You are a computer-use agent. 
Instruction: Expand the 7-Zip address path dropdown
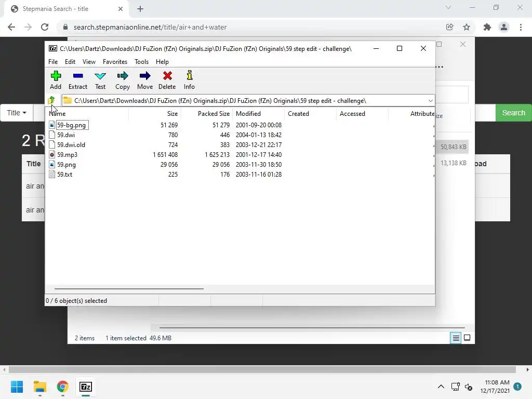click(430, 101)
